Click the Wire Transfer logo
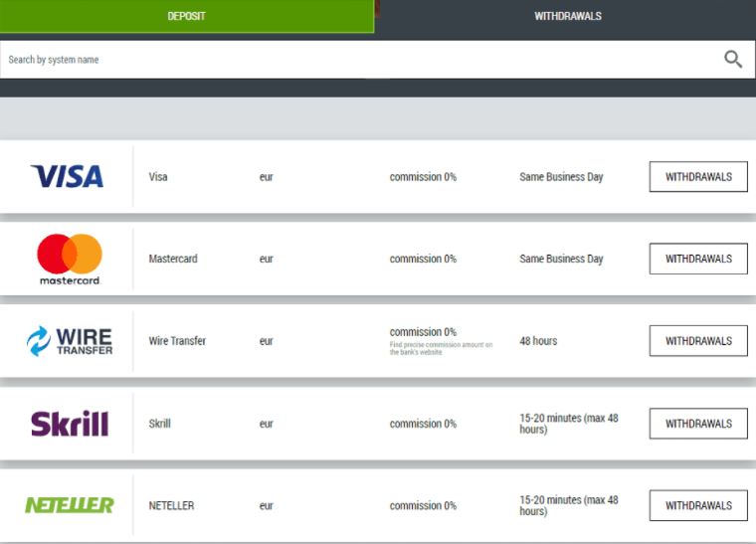 tap(70, 341)
